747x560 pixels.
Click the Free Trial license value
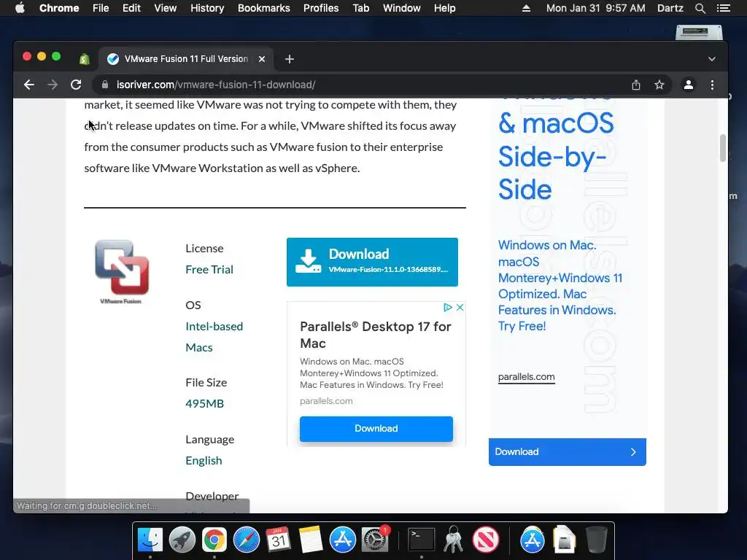click(x=209, y=270)
